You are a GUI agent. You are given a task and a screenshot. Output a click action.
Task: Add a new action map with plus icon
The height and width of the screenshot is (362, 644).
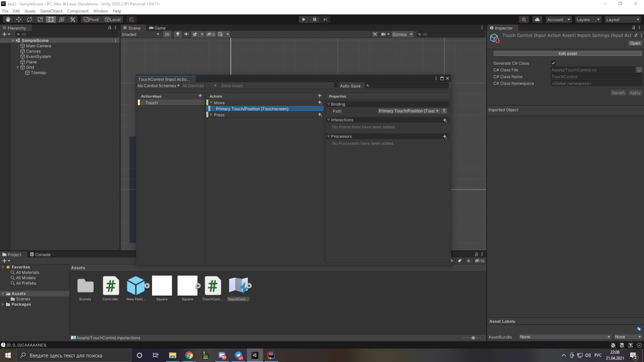tap(200, 96)
